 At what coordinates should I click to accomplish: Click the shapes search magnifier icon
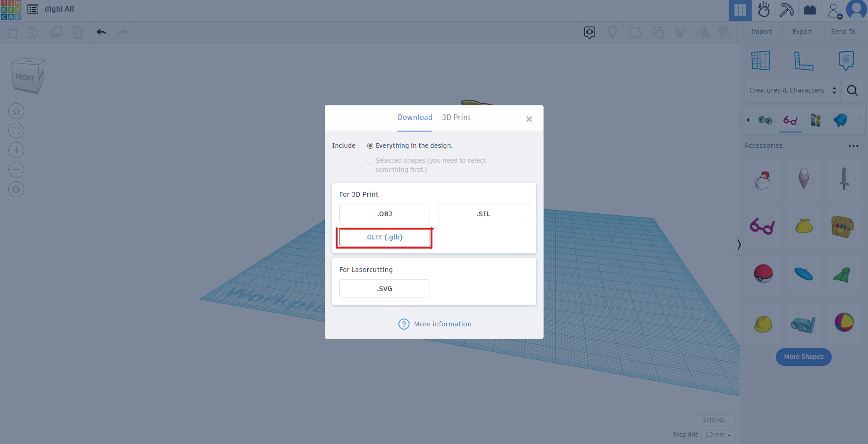(x=852, y=90)
